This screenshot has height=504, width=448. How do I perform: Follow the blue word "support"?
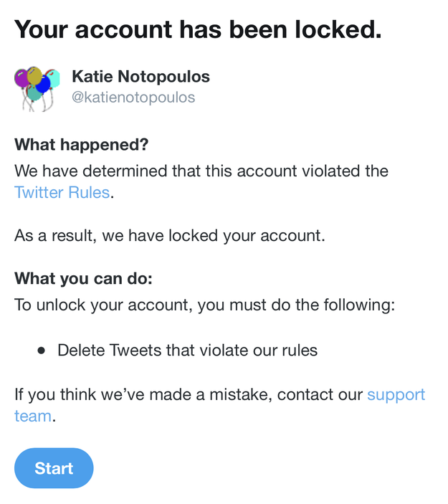click(396, 395)
